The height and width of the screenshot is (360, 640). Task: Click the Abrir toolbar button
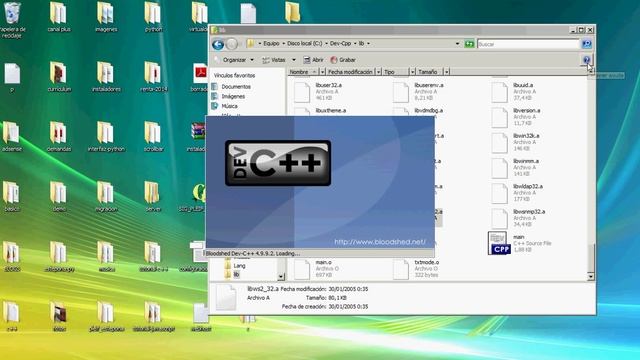(x=313, y=60)
